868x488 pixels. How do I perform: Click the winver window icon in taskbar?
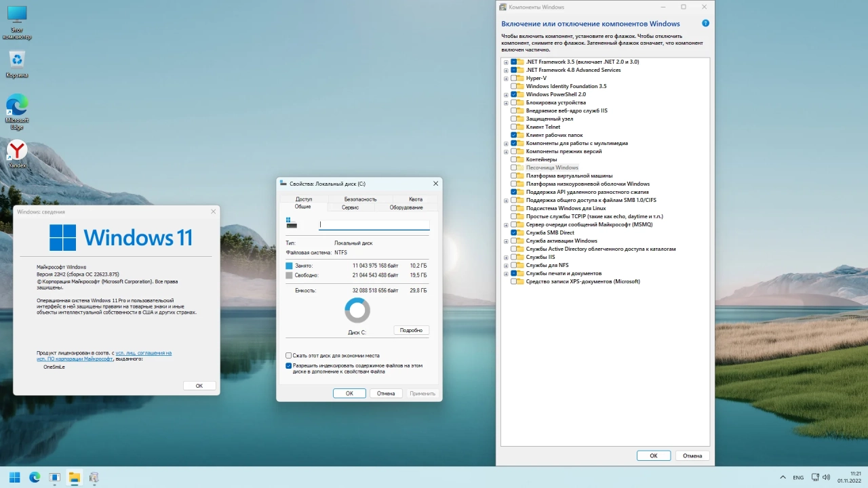coord(54,477)
